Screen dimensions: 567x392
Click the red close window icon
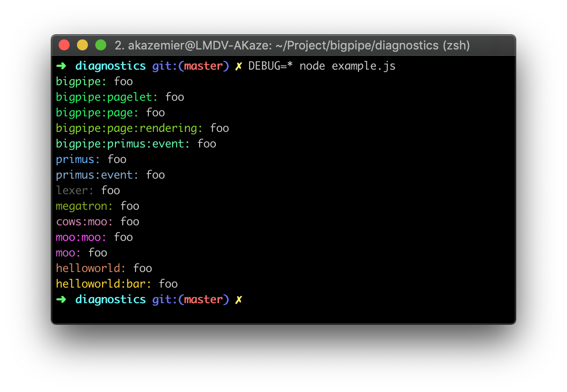coord(64,45)
